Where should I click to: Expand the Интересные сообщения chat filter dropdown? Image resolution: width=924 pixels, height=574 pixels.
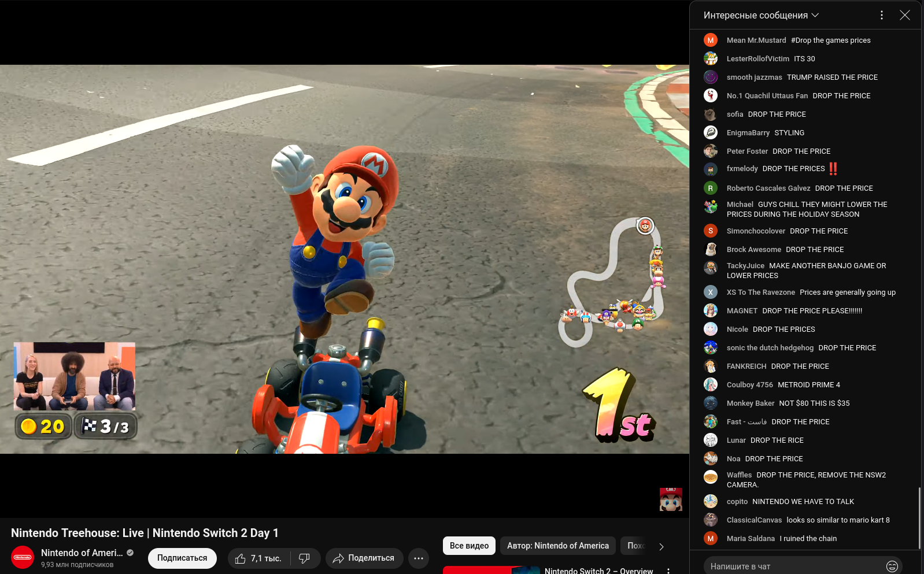(761, 15)
